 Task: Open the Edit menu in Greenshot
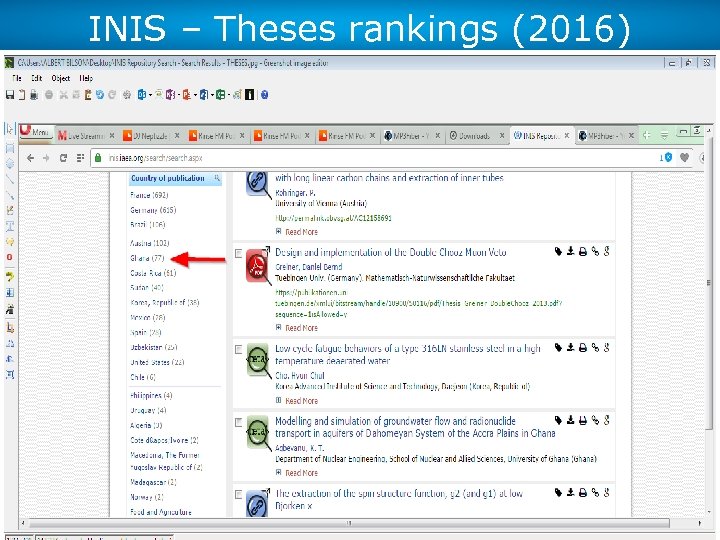[x=36, y=78]
